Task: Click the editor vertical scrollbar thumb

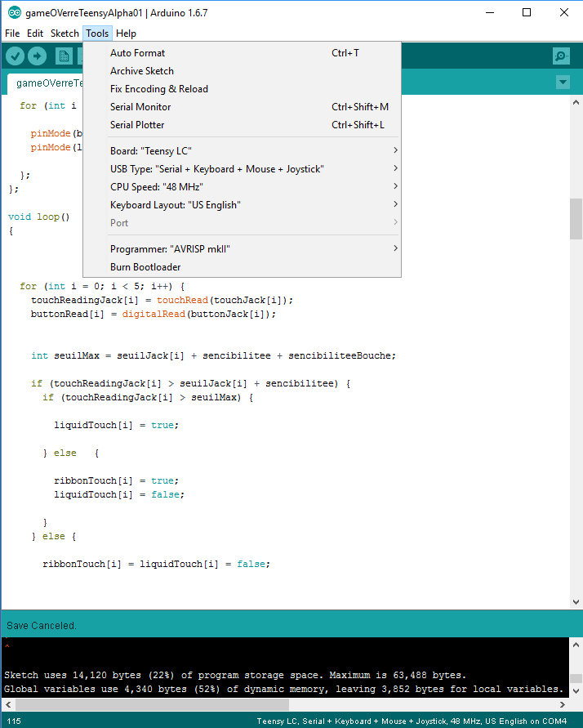Action: [x=576, y=219]
